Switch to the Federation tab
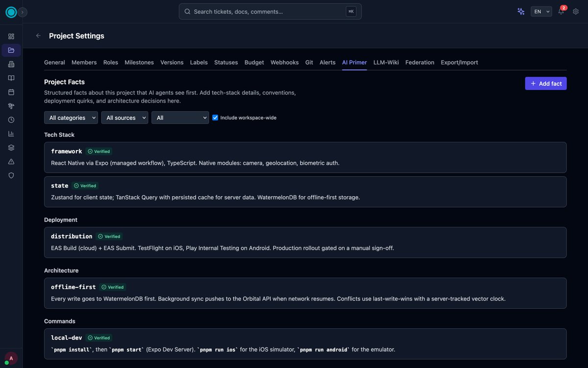 coord(420,62)
